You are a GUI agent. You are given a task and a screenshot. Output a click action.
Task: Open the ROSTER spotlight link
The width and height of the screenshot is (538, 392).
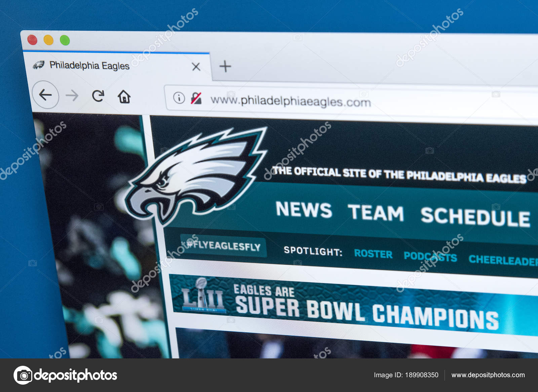tap(373, 254)
